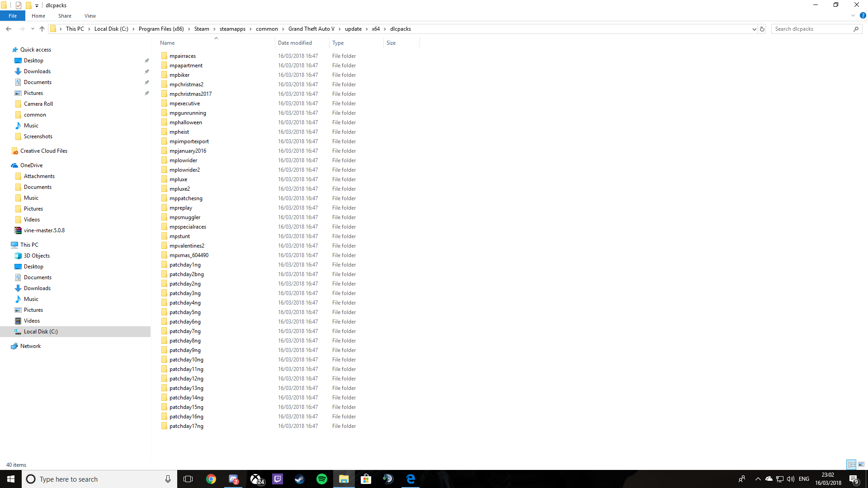Unpin Downloads from Quick access

147,71
